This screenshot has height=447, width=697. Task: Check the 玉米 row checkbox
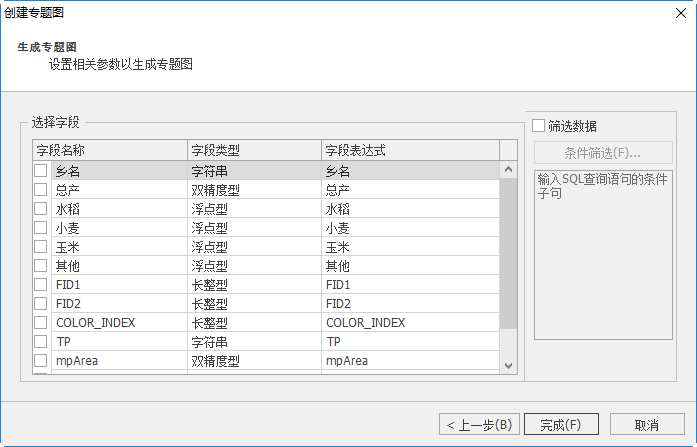(41, 247)
